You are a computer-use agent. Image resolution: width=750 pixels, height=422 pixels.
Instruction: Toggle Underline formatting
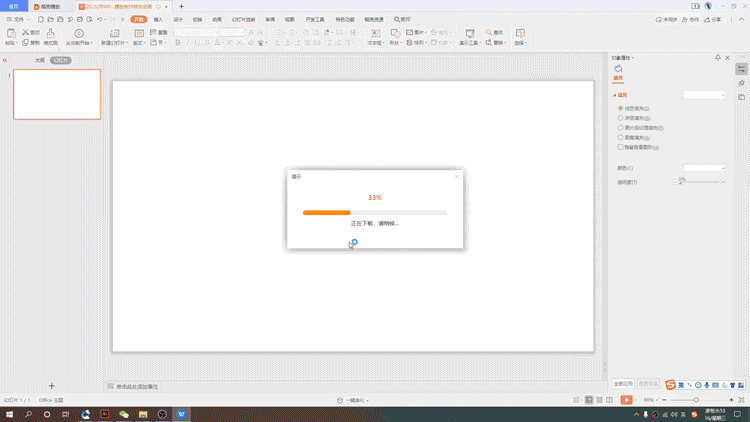coord(197,43)
